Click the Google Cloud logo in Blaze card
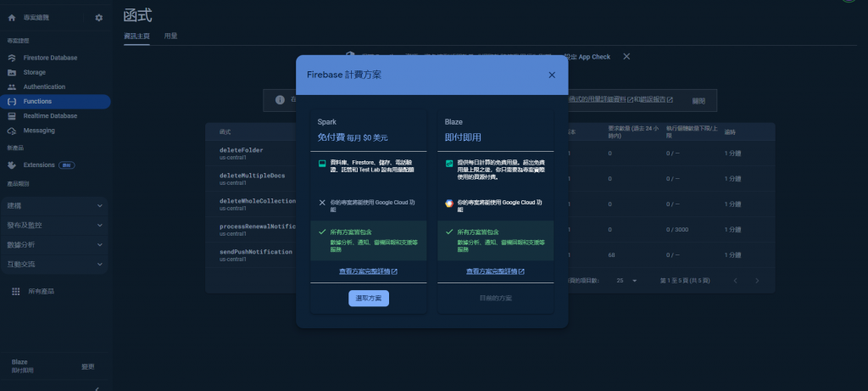 pyautogui.click(x=449, y=204)
